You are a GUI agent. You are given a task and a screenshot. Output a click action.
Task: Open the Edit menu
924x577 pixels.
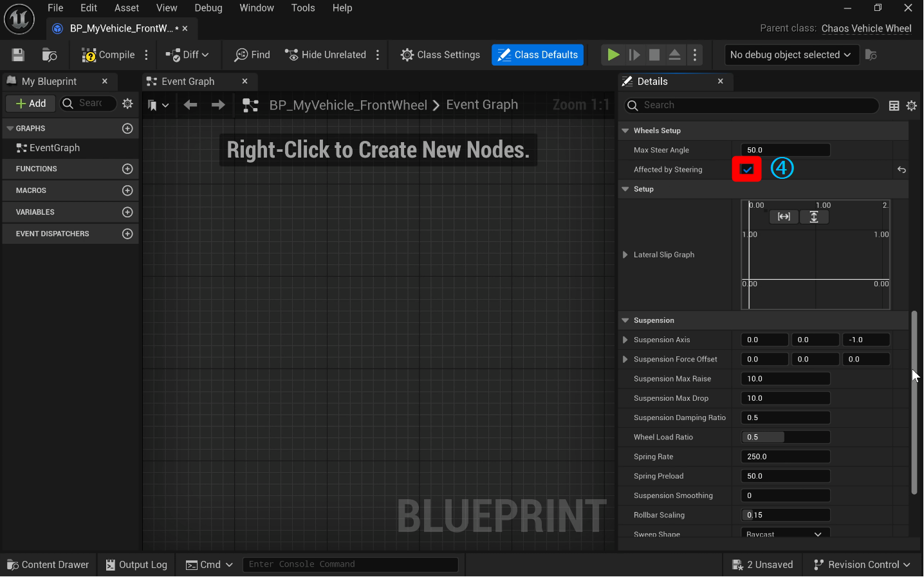coord(89,8)
